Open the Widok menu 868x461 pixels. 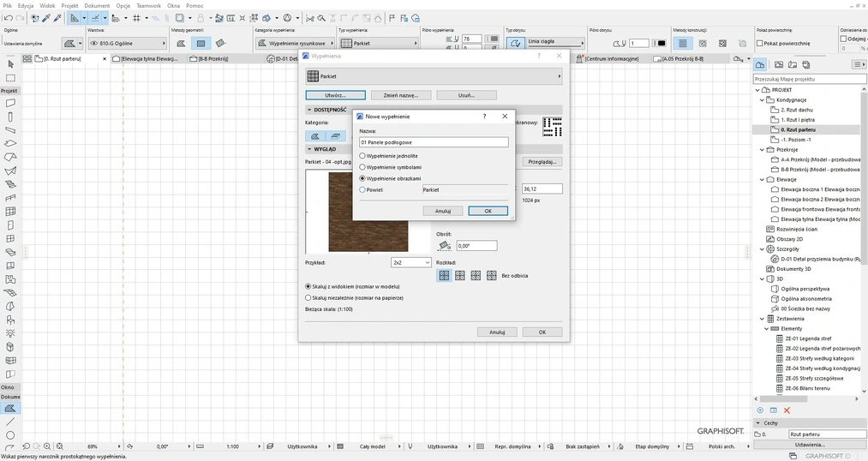(47, 5)
